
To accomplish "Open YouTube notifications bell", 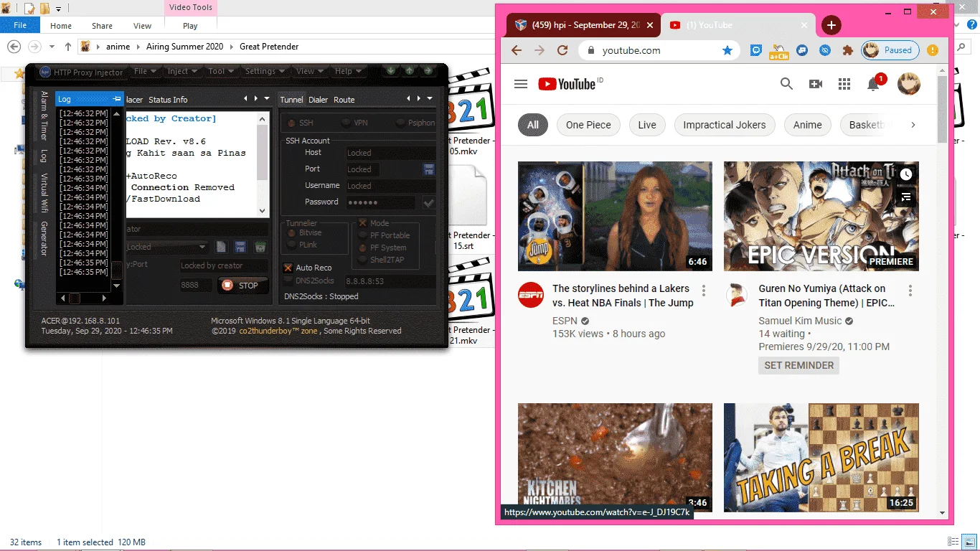I will pos(873,84).
